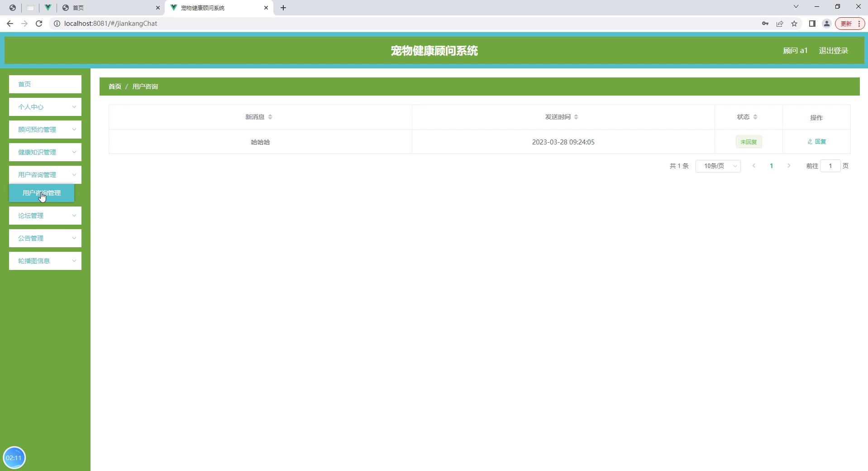
Task: Sort by the 新消息 column arrows
Action: [x=270, y=117]
